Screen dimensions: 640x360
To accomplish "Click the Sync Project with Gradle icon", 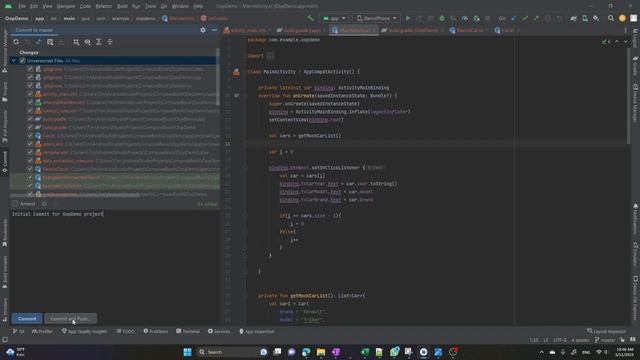I will pos(573,18).
